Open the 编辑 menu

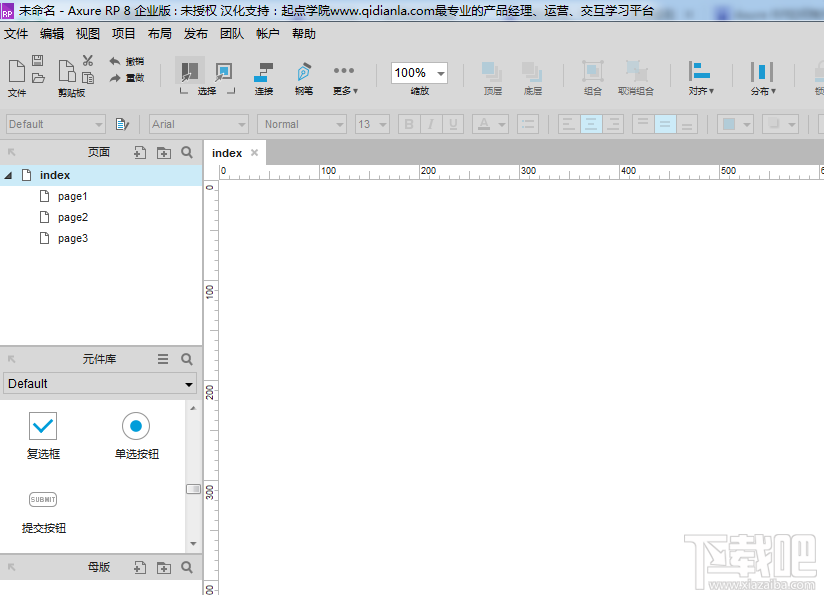[52, 34]
